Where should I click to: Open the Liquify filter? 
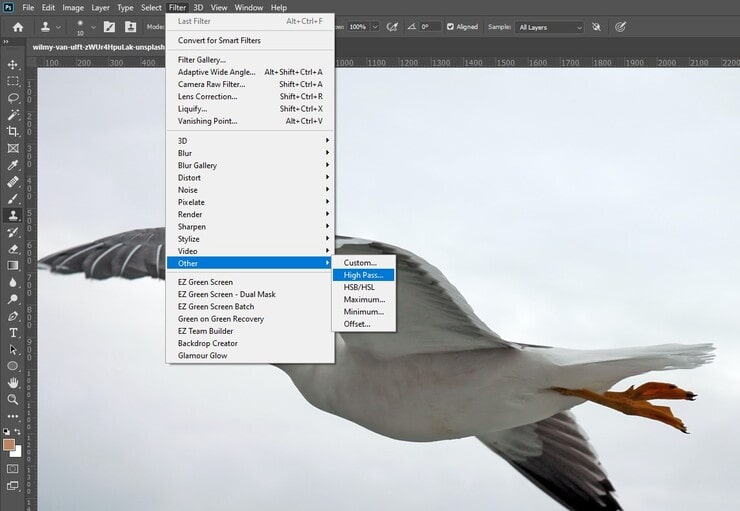coord(250,109)
